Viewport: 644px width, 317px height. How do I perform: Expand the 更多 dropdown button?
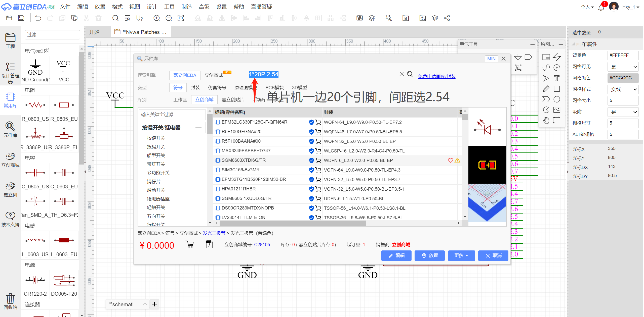coord(461,255)
